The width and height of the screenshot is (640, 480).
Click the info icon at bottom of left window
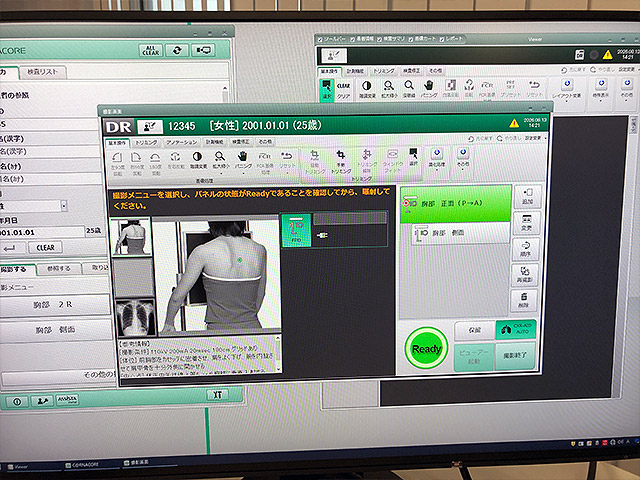tap(17, 402)
